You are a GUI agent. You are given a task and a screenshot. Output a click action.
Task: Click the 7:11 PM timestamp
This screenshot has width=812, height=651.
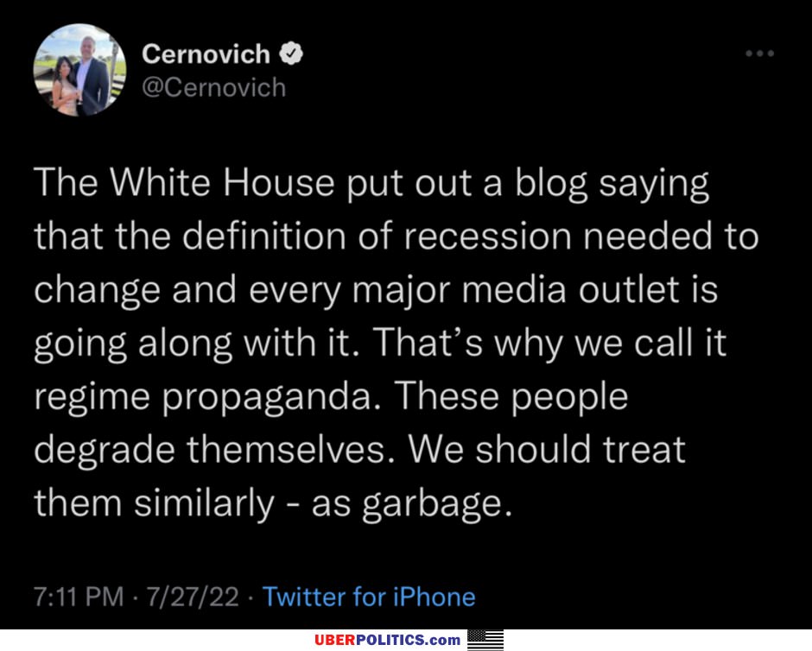coord(79,597)
